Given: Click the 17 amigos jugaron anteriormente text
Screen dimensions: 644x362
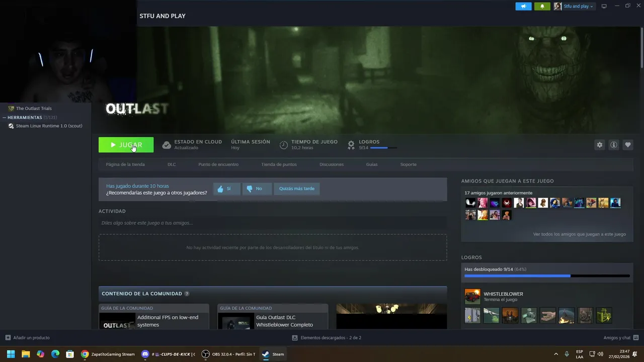Looking at the screenshot, I should pyautogui.click(x=498, y=193).
